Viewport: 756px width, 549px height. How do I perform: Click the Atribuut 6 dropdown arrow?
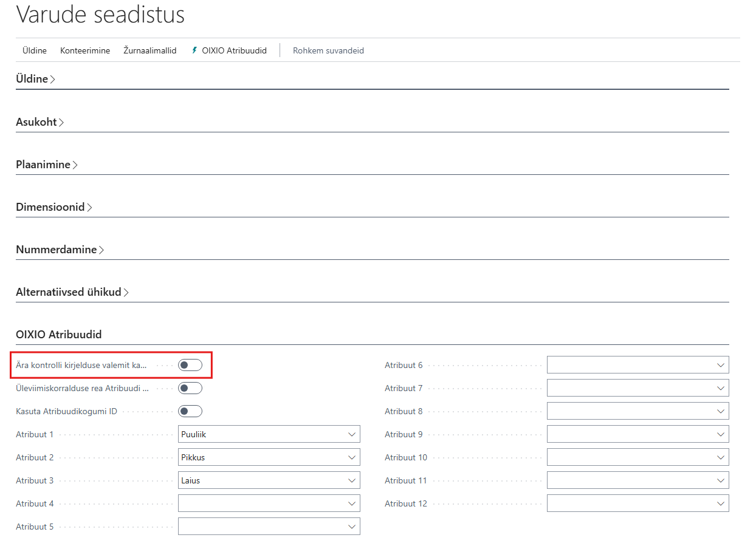click(x=721, y=365)
